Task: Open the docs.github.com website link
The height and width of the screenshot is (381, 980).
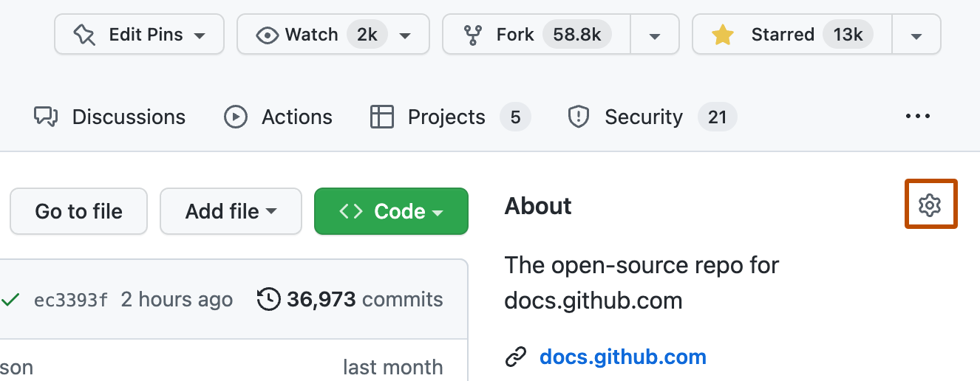Action: pos(622,357)
